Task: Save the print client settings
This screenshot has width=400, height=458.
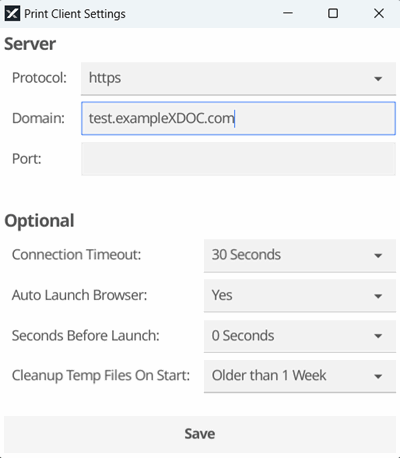Action: tap(200, 434)
